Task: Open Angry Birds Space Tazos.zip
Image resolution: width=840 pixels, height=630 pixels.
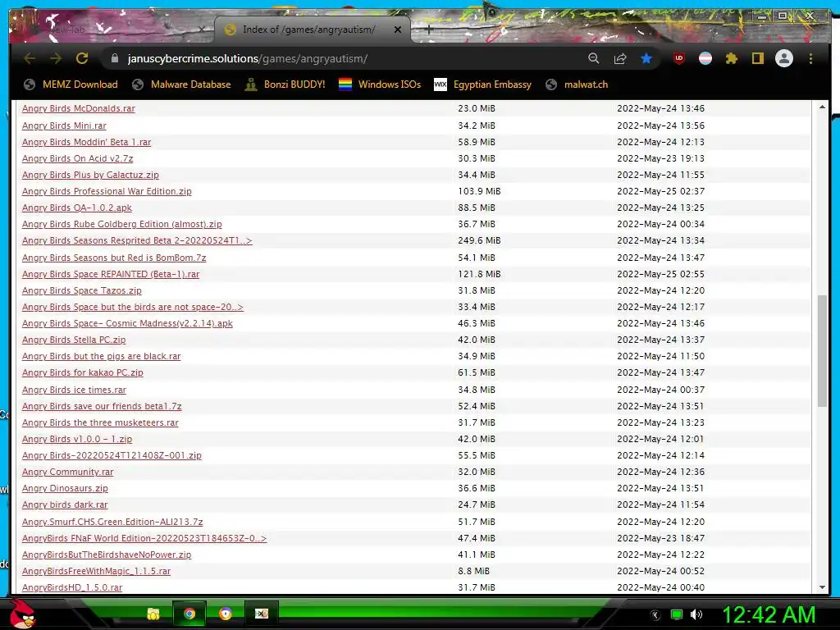Action: tap(81, 291)
